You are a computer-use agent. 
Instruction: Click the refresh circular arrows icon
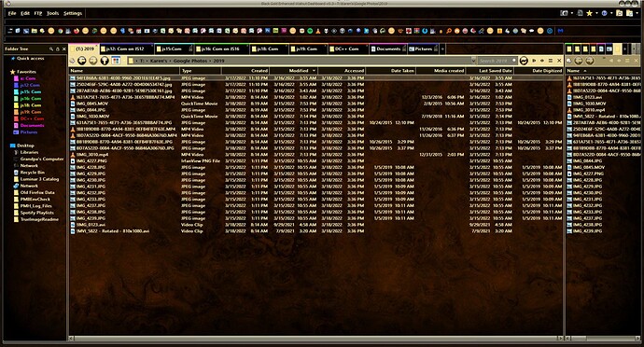(524, 61)
